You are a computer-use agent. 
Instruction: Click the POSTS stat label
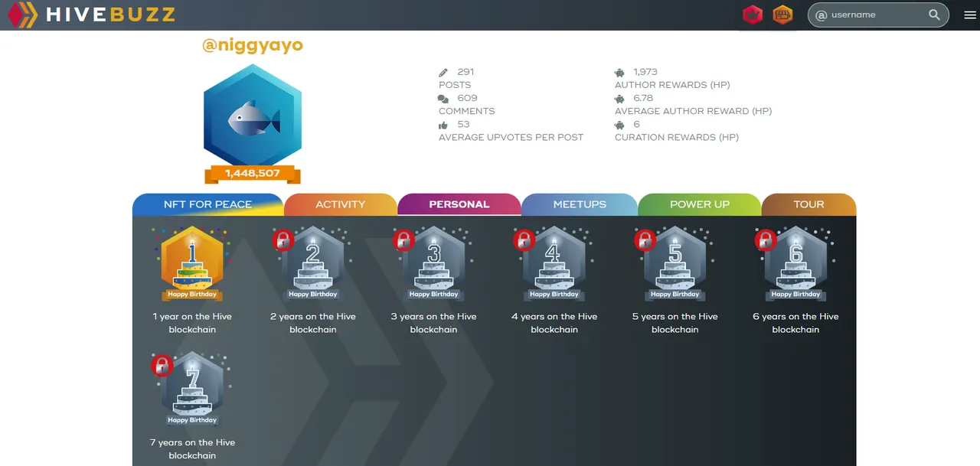455,85
